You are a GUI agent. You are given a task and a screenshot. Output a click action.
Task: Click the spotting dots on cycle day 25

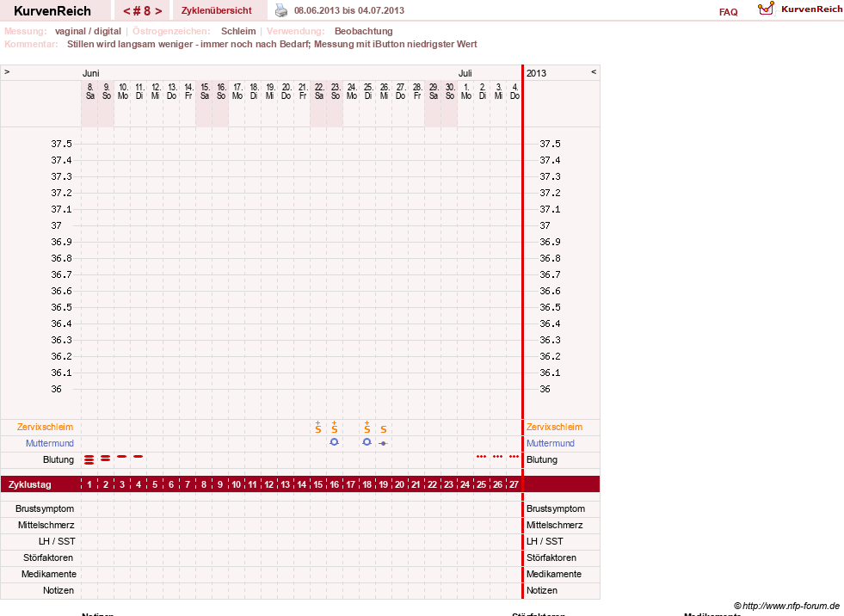tap(481, 457)
